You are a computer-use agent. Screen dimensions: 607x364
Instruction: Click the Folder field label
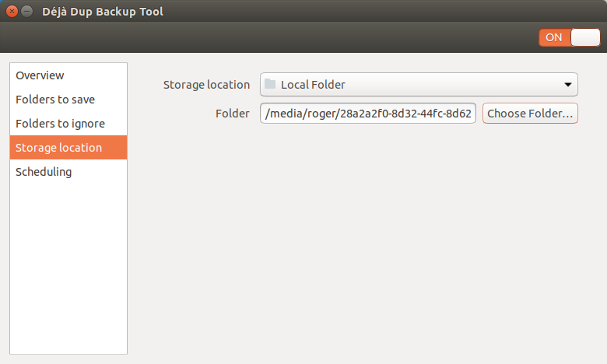[232, 114]
